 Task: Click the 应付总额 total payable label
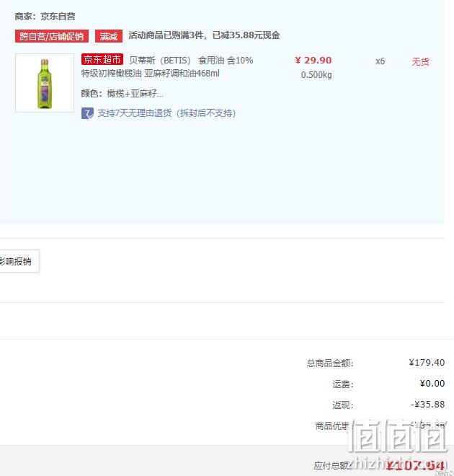point(332,465)
